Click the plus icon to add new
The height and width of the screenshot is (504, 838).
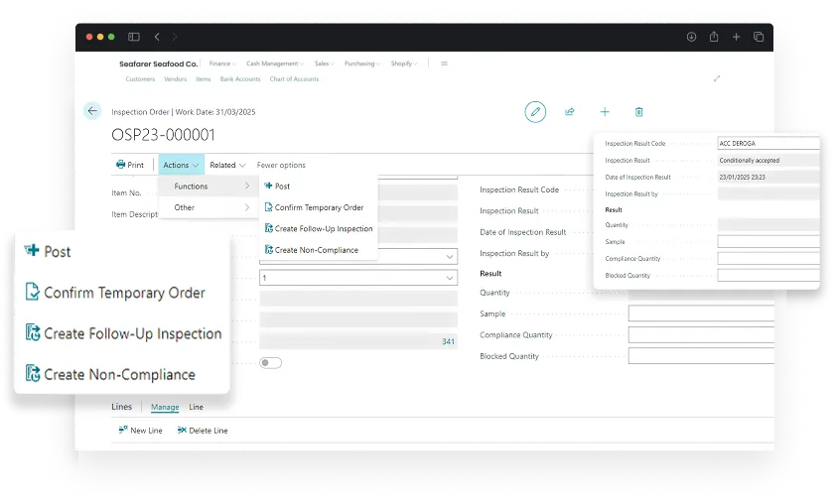click(x=605, y=112)
